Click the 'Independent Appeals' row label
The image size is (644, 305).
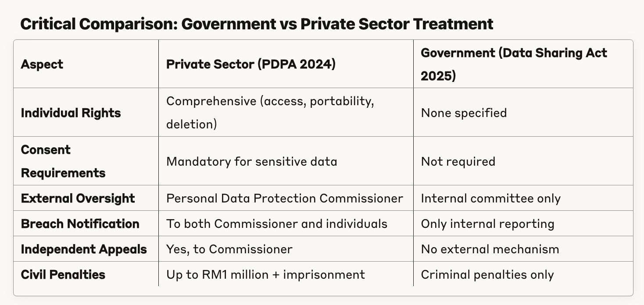pyautogui.click(x=84, y=249)
